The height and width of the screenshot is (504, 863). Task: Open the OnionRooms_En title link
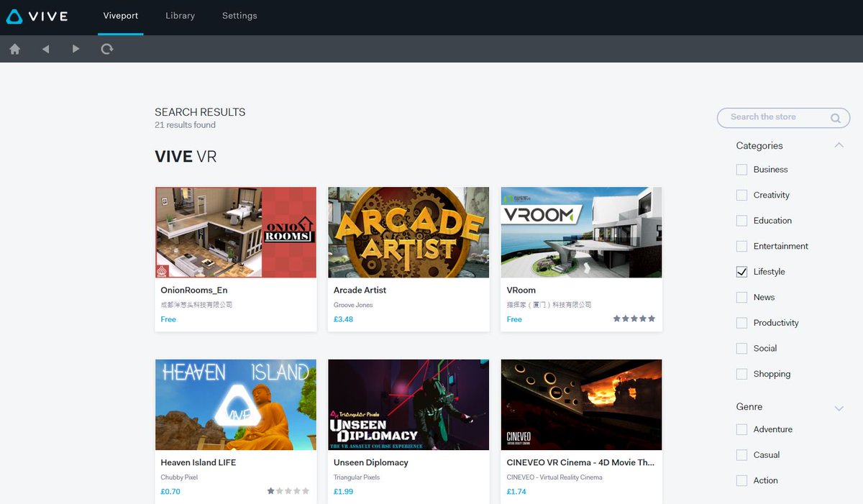(194, 290)
